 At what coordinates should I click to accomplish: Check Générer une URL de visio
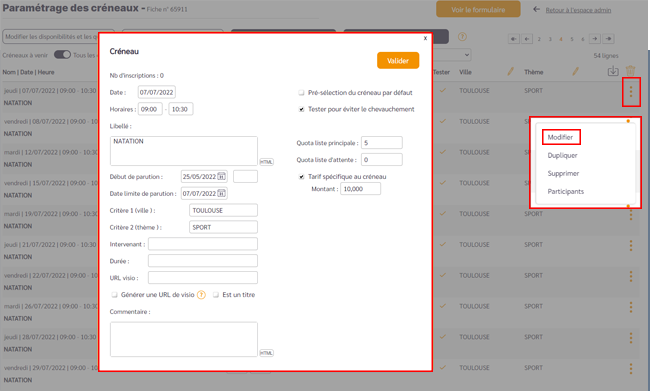click(114, 295)
